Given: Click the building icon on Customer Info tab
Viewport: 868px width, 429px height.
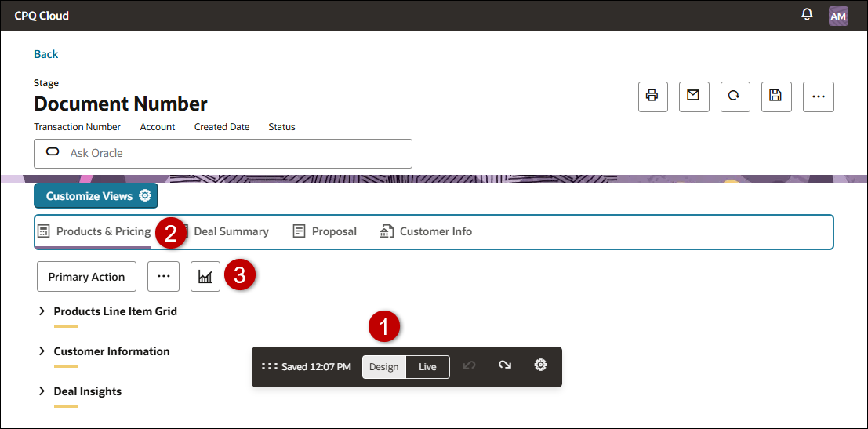Looking at the screenshot, I should coord(387,231).
